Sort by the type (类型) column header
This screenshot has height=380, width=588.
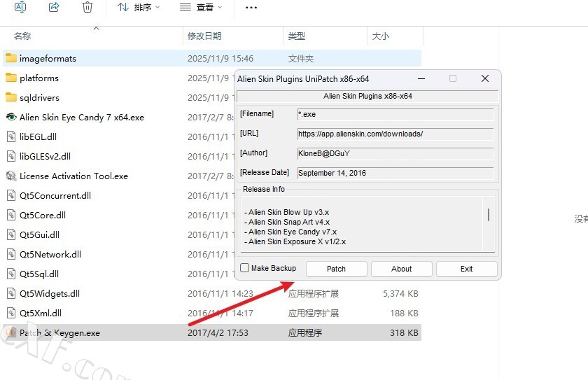297,36
